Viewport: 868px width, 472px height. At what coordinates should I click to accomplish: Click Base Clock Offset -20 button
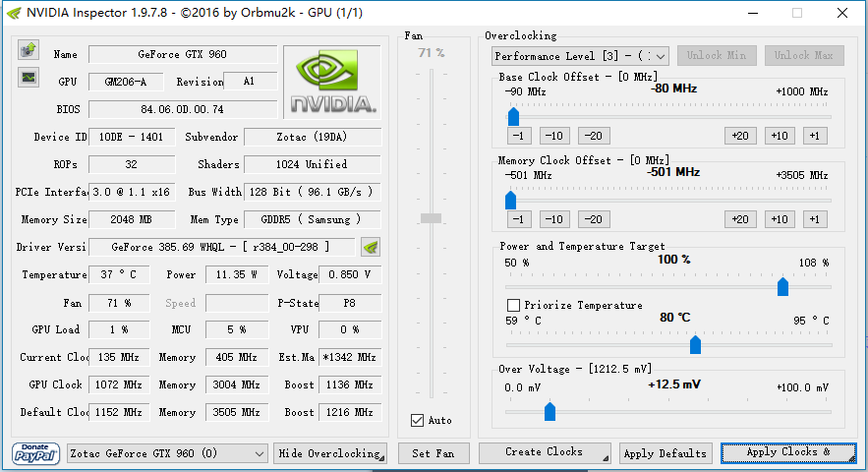pos(594,136)
